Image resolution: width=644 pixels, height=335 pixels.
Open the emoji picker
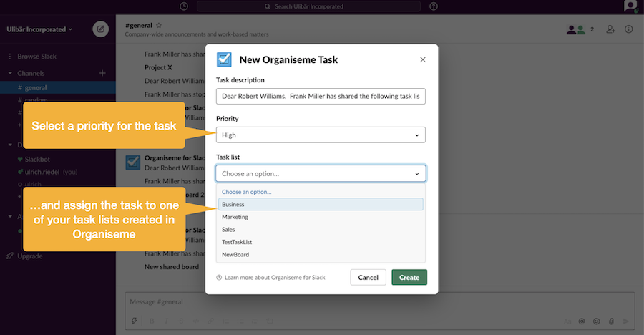[x=596, y=321]
